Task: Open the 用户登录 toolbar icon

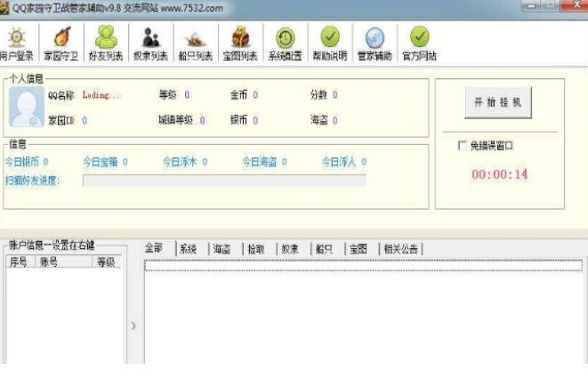Action: tap(17, 44)
